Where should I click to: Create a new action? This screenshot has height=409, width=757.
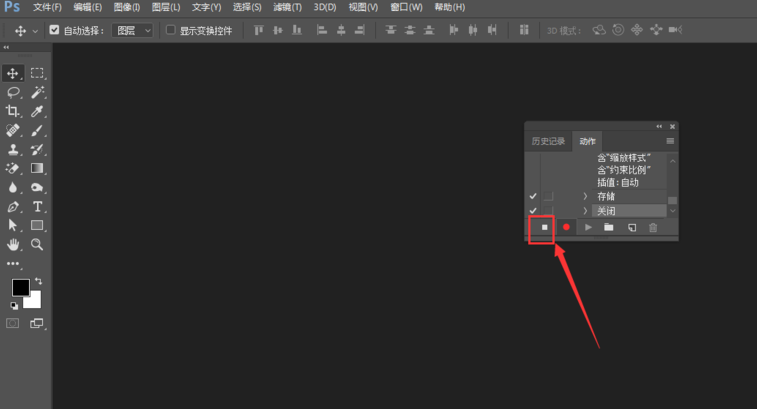point(631,227)
